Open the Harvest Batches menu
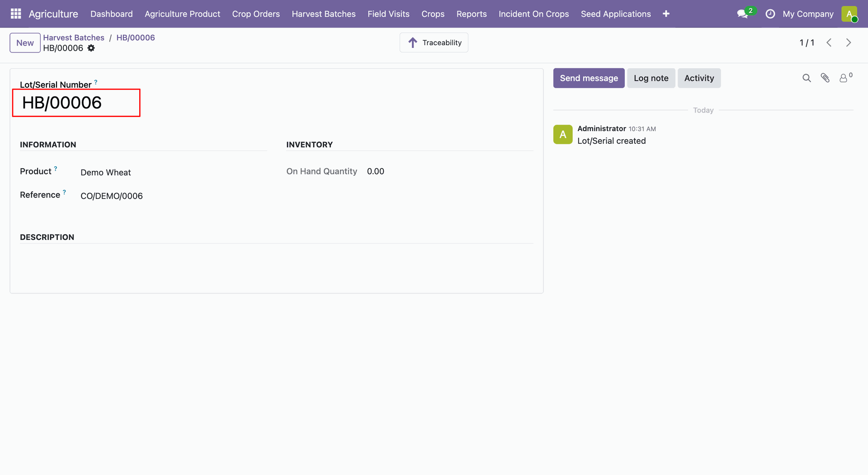Viewport: 868px width, 475px height. pos(324,14)
